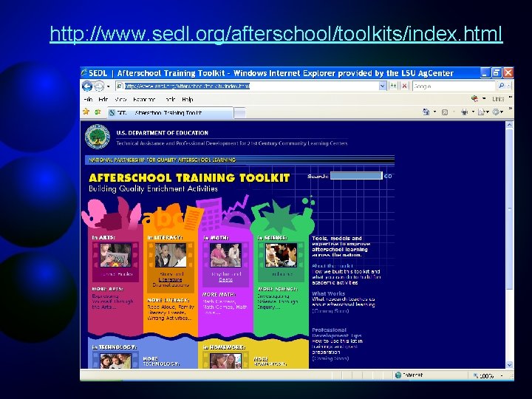This screenshot has width=532, height=399.
Task: Open the Favorites menu
Action: coord(144,99)
